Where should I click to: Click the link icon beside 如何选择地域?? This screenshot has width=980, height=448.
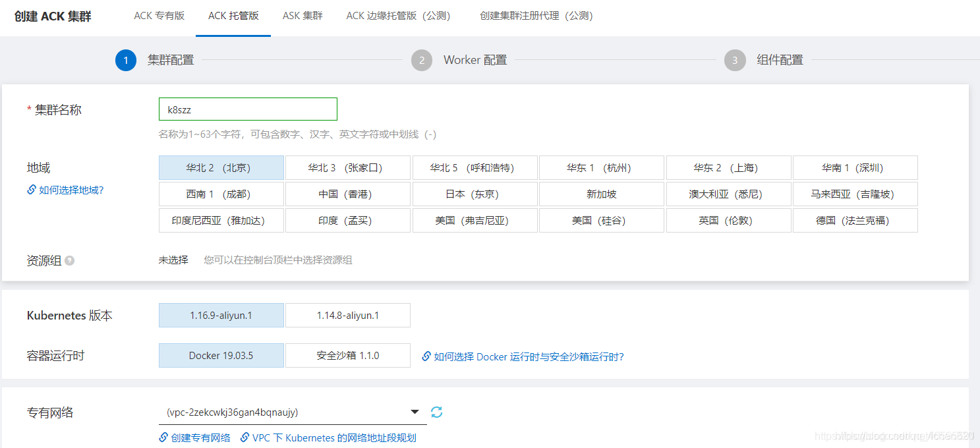32,190
